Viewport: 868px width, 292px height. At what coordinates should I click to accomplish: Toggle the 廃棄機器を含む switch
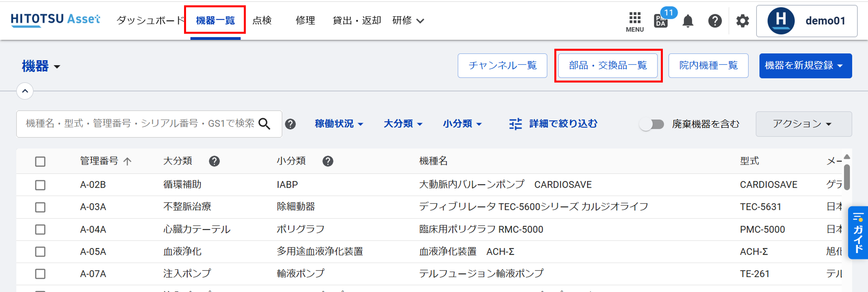[652, 124]
